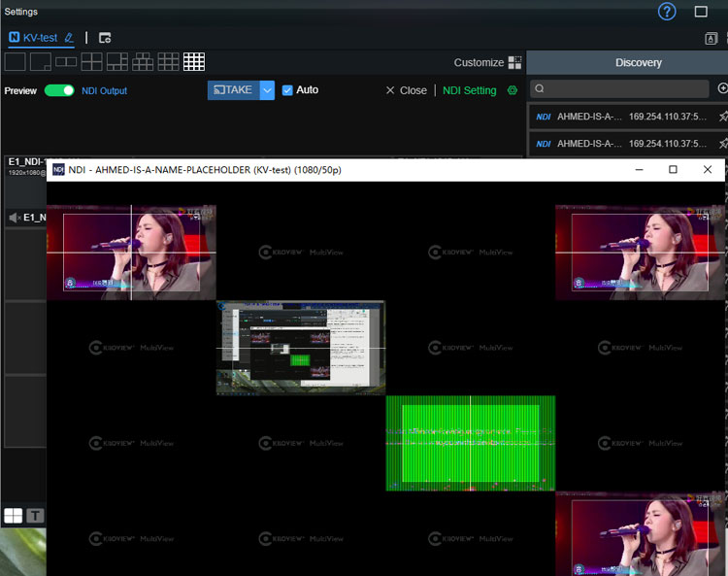
Task: Open the help question mark icon
Action: point(667,12)
